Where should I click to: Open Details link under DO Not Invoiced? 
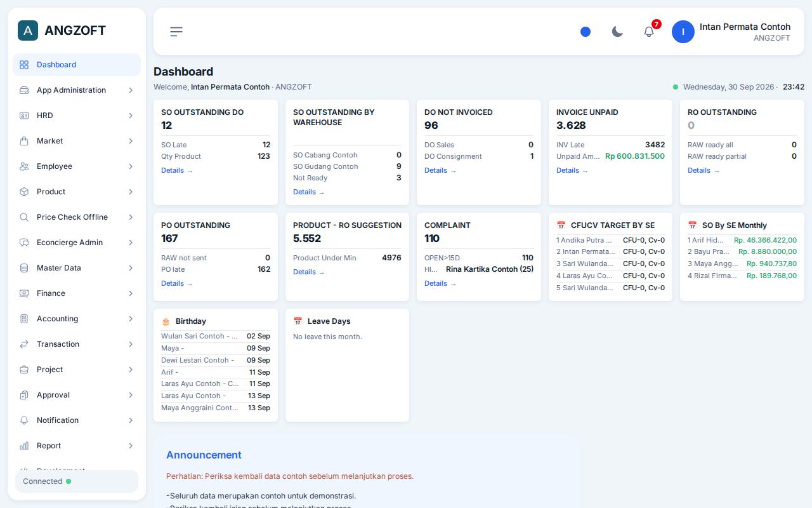click(x=440, y=170)
